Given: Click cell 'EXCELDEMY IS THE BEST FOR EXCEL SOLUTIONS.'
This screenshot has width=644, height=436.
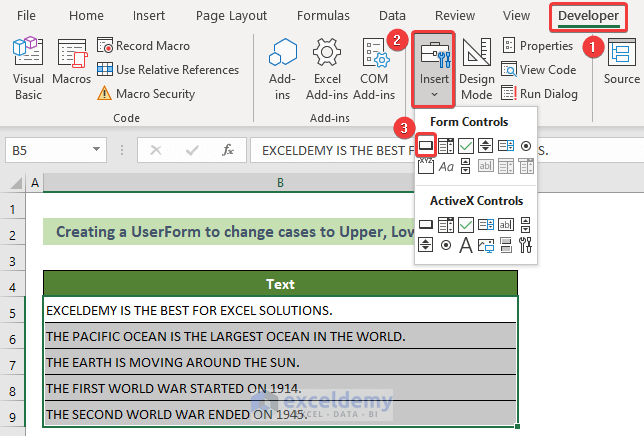Looking at the screenshot, I should 280,310.
